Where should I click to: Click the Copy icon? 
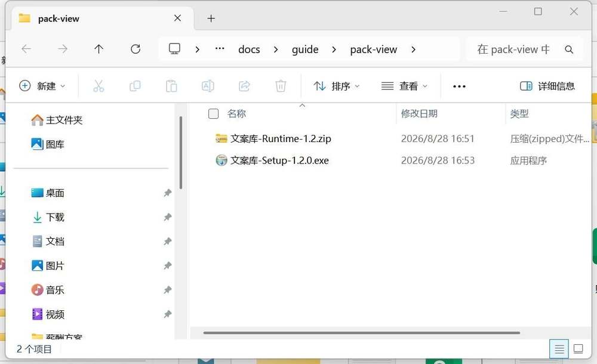135,86
